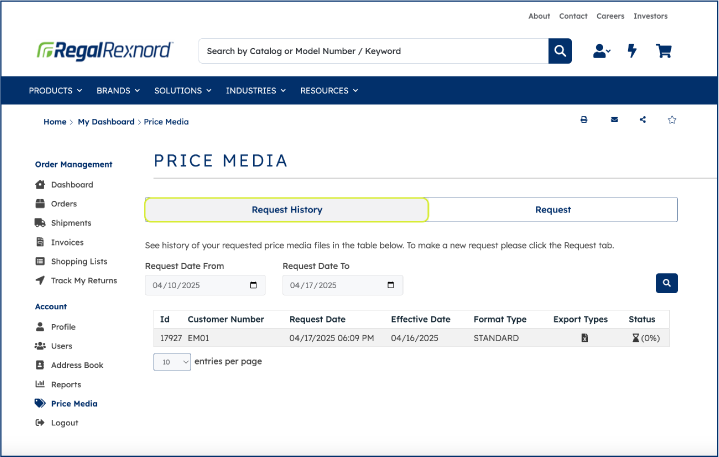Click the Track My Returns arrow icon
Viewport: 719px width, 457px height.
(x=40, y=280)
